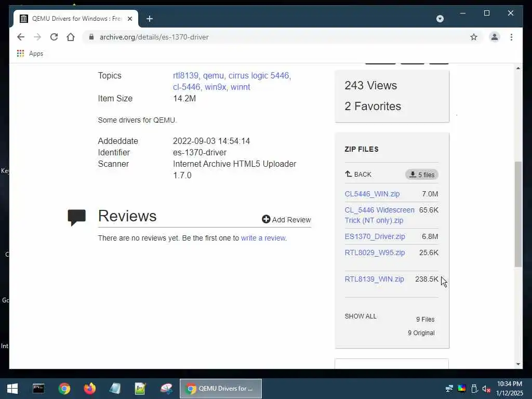
Task: Open the qemu topic link
Action: [x=214, y=75]
